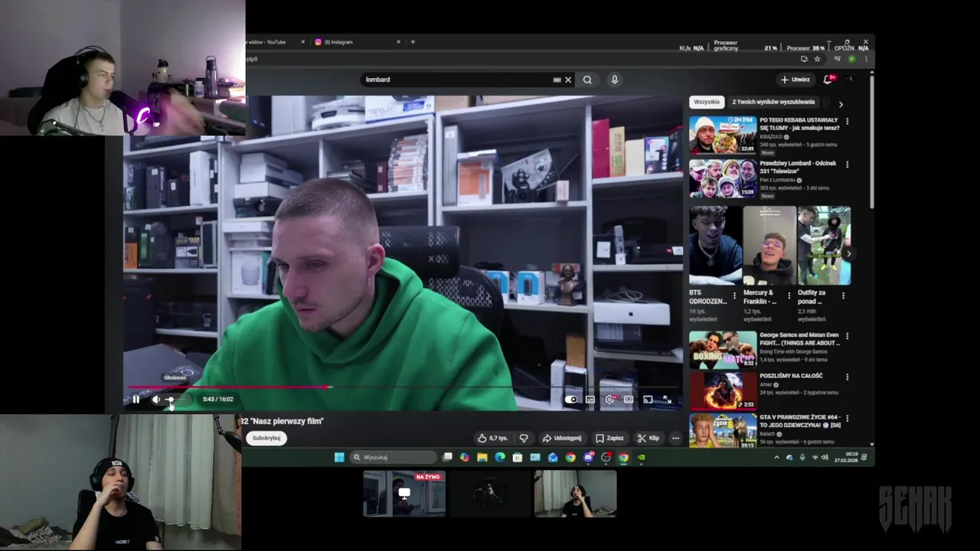Image resolution: width=980 pixels, height=551 pixels.
Task: Run the search with the magnifier button
Action: click(587, 80)
